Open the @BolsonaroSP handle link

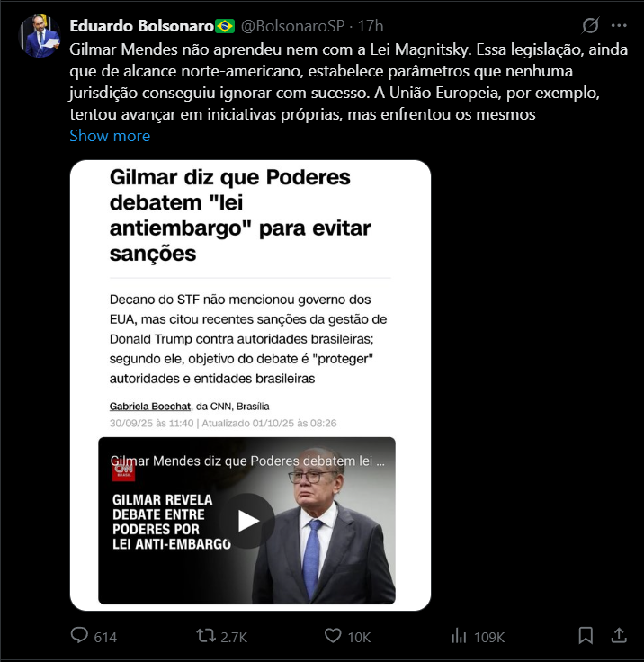(292, 26)
